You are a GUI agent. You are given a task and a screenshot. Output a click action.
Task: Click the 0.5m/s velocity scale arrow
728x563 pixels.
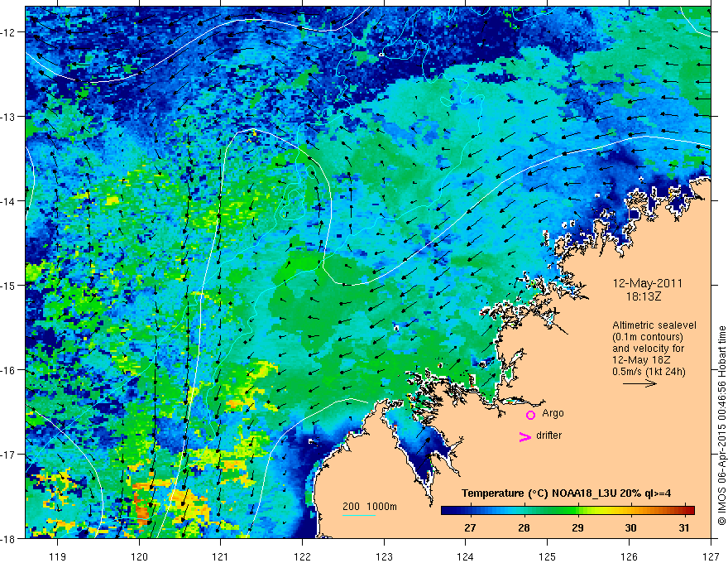[x=639, y=383]
